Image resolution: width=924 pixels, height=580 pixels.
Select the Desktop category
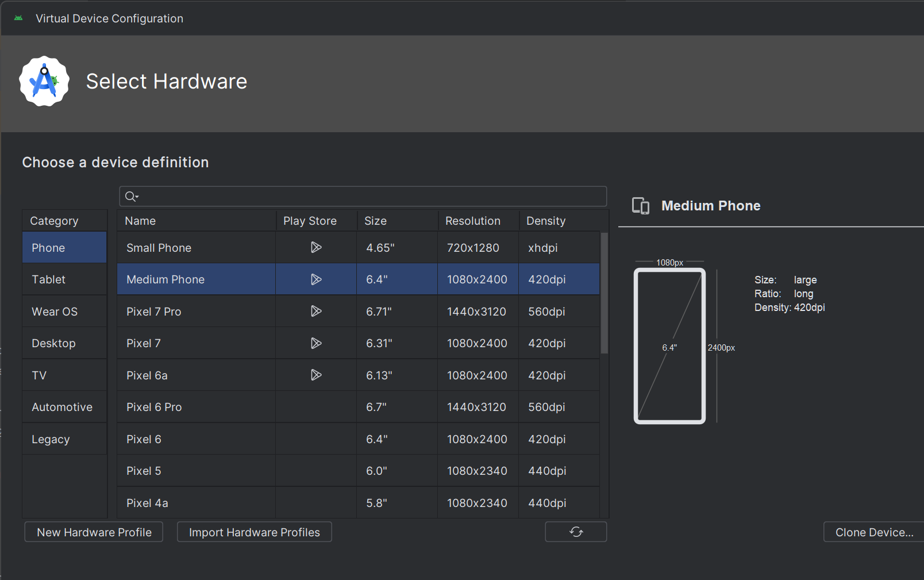pos(64,343)
